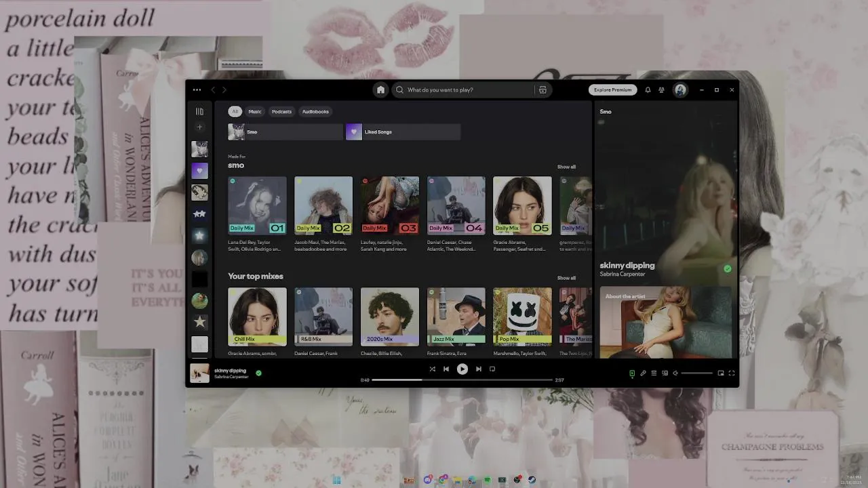Screen dimensions: 868x488
Task: Click the now playing album cover thumbnail
Action: (199, 373)
